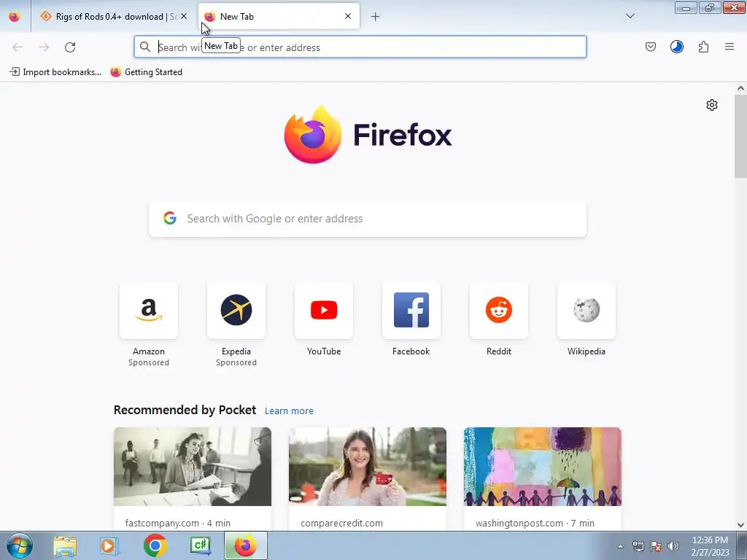Open the comparecredit.com story thumbnail
Viewport: 747px width, 560px height.
(x=368, y=467)
